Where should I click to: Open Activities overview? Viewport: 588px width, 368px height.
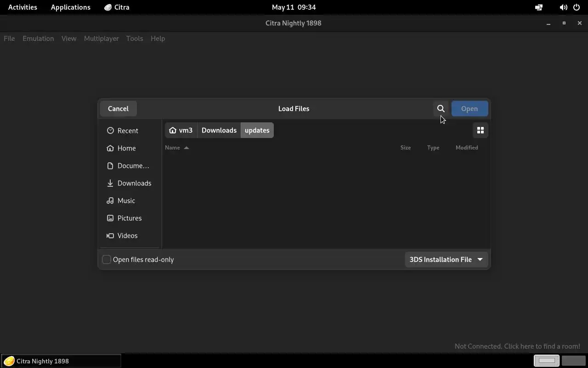23,7
